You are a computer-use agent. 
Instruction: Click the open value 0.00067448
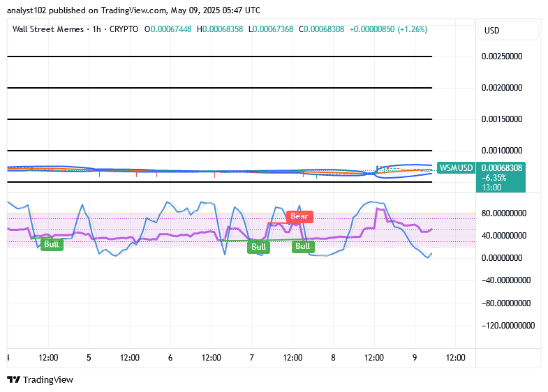(x=171, y=29)
